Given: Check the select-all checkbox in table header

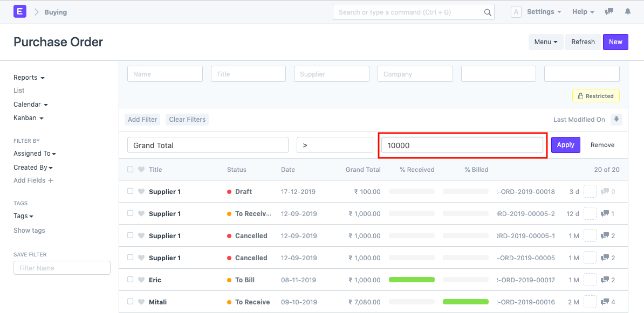Looking at the screenshot, I should point(131,169).
